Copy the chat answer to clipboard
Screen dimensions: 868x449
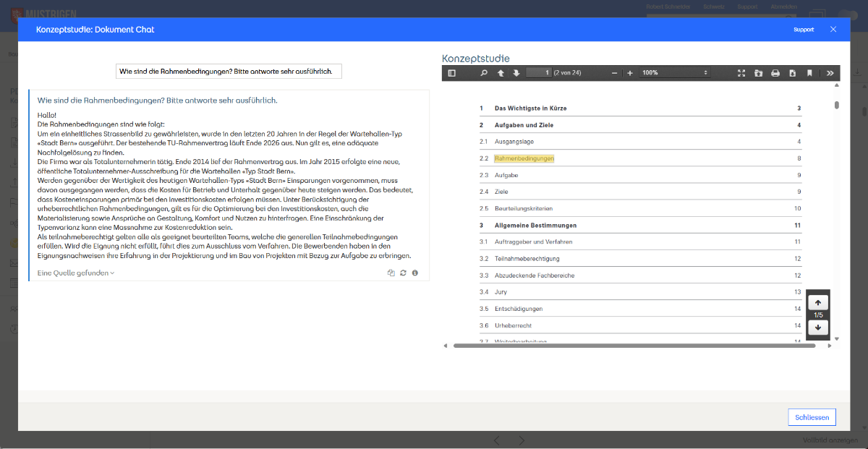pyautogui.click(x=391, y=273)
